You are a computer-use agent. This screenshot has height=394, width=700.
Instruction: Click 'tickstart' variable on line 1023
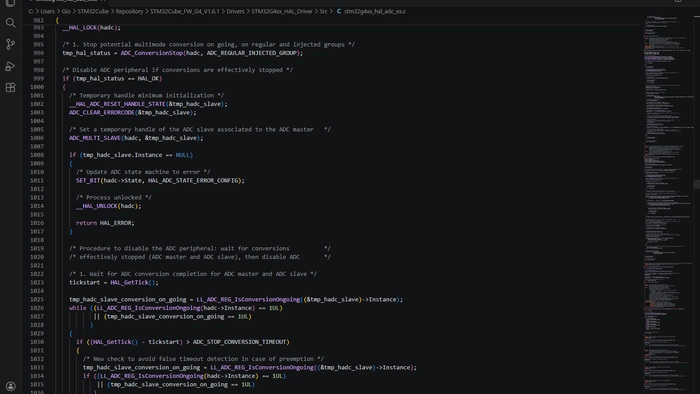(85, 282)
